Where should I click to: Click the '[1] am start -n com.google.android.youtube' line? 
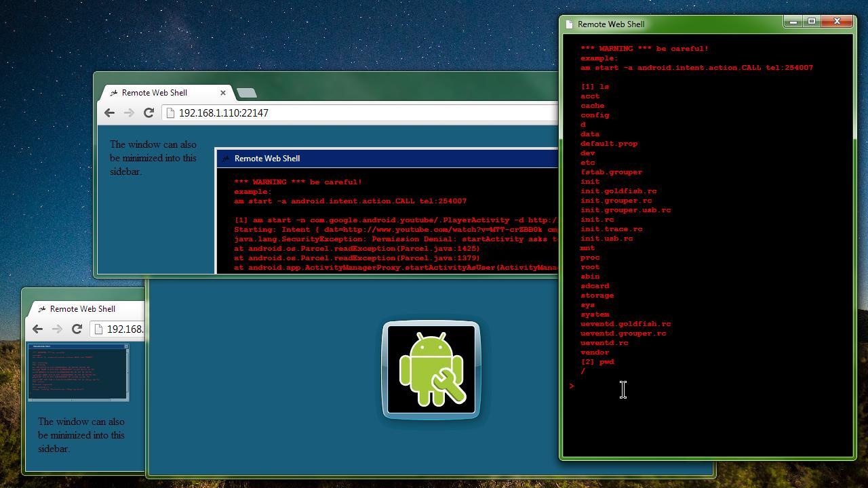click(x=395, y=220)
